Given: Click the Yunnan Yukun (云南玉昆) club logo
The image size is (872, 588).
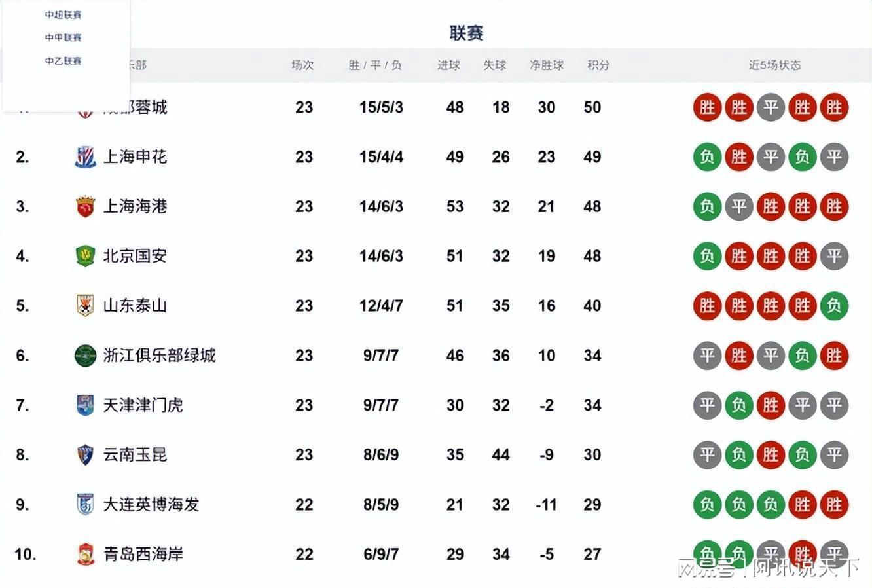Looking at the screenshot, I should (85, 455).
